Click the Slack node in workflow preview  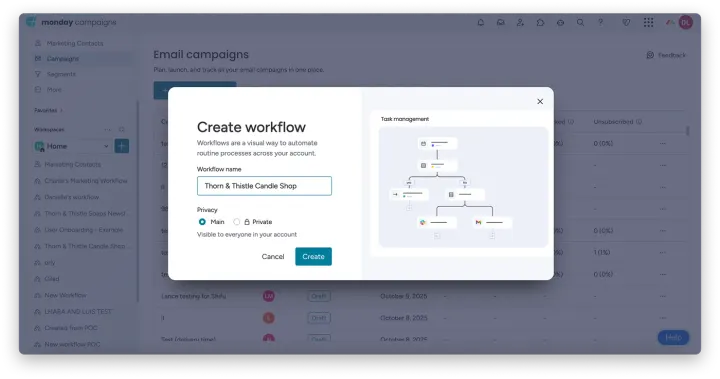pyautogui.click(x=437, y=222)
